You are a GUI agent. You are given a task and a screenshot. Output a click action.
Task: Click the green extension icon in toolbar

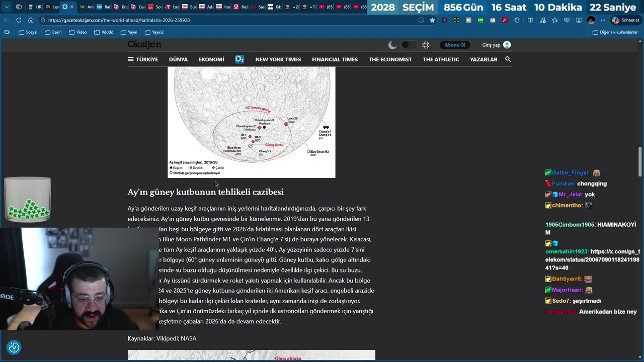pyautogui.click(x=480, y=20)
